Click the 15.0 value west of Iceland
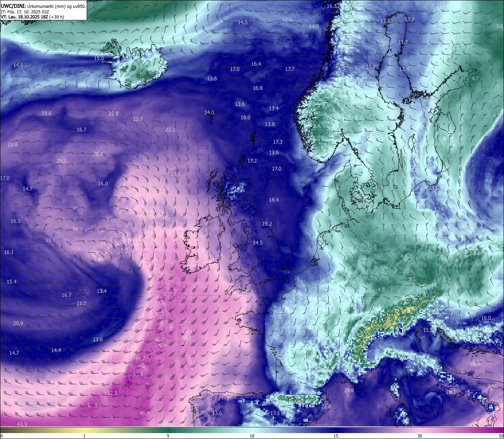 [x=99, y=58]
